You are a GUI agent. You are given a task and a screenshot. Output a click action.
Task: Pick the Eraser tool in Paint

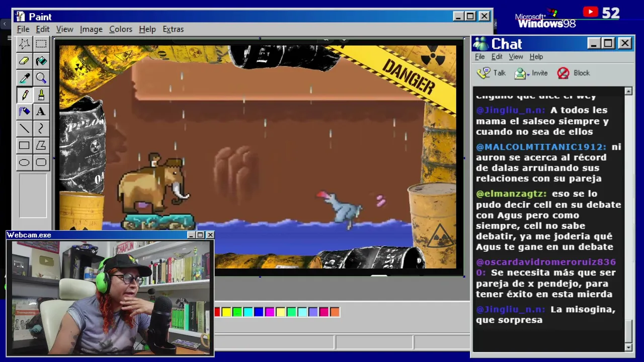[24, 61]
